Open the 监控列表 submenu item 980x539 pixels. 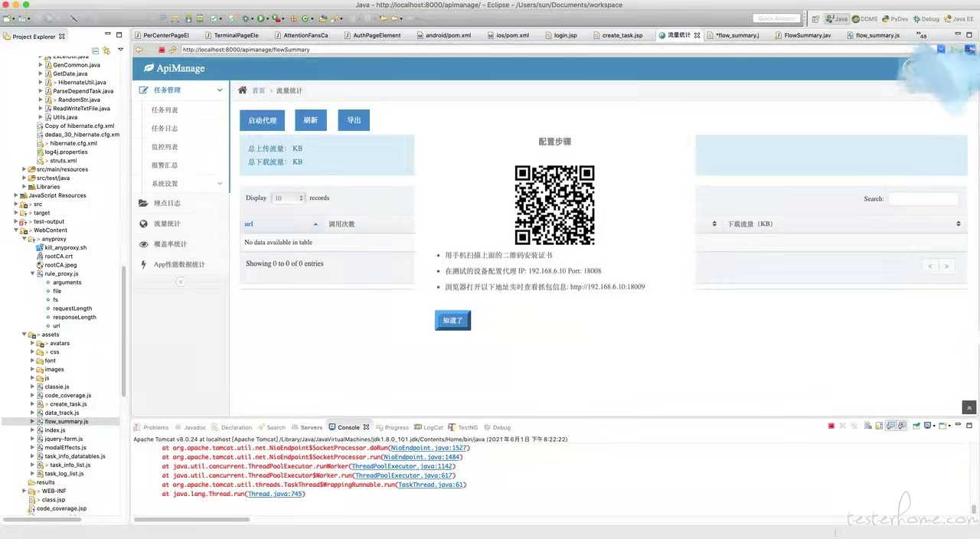(x=165, y=147)
